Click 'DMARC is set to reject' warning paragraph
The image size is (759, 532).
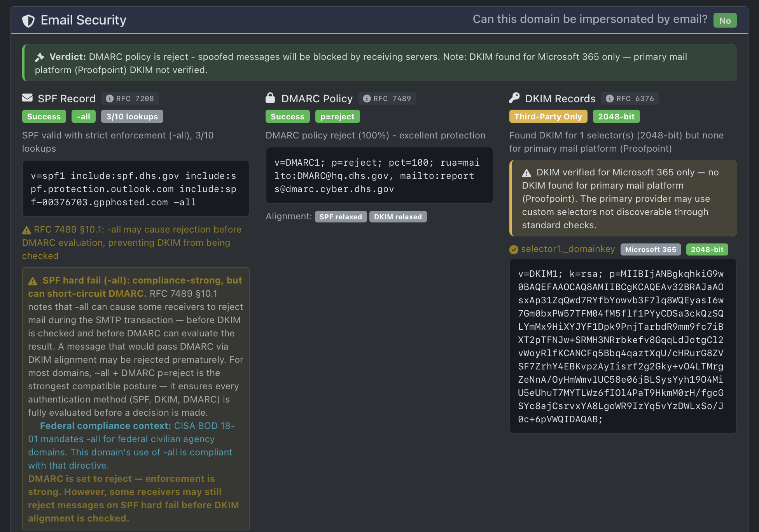point(133,499)
